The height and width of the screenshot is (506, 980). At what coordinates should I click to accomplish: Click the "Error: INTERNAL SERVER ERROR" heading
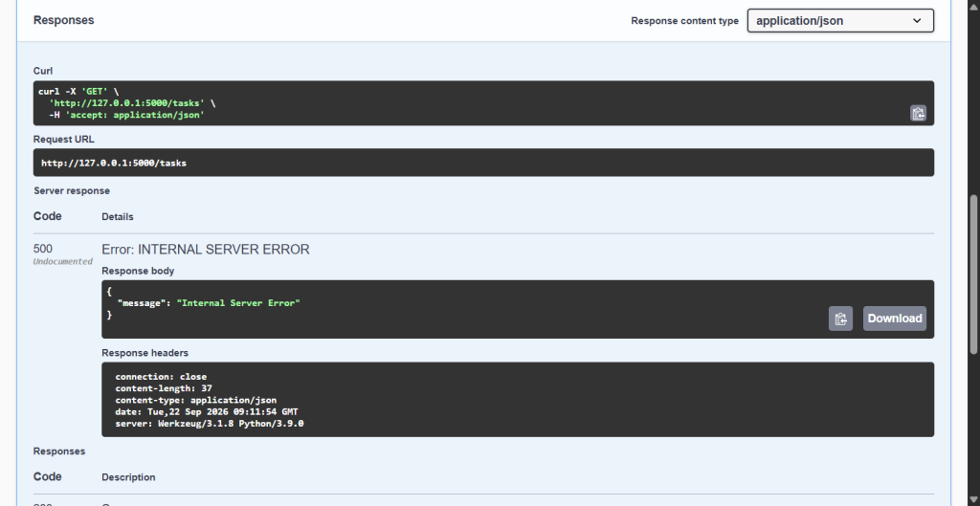pyautogui.click(x=206, y=250)
